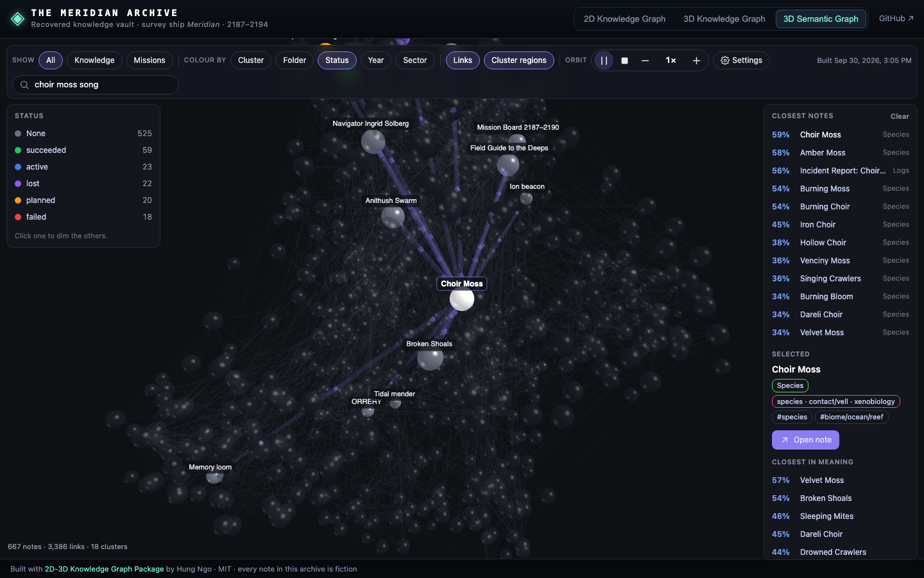Click the Choir Moss node sphere
The image size is (924, 578).
462,299
